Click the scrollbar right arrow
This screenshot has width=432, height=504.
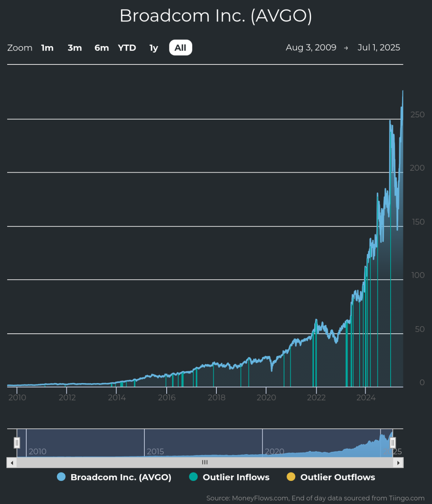[398, 463]
